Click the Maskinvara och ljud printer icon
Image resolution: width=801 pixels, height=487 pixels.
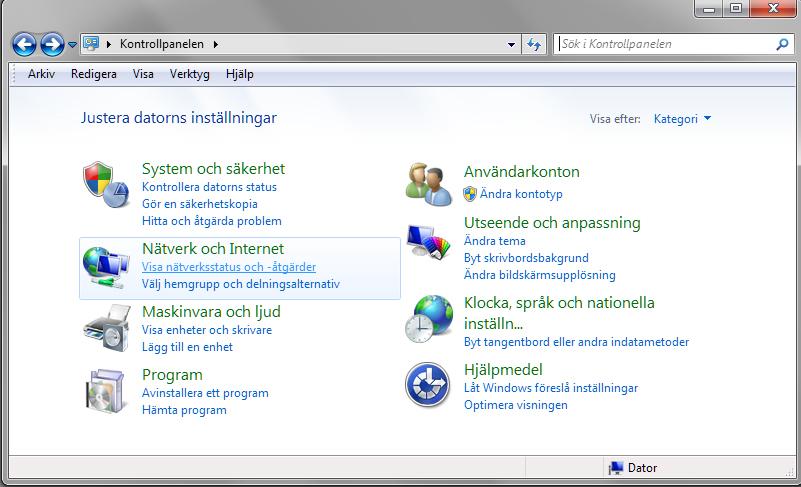point(106,328)
